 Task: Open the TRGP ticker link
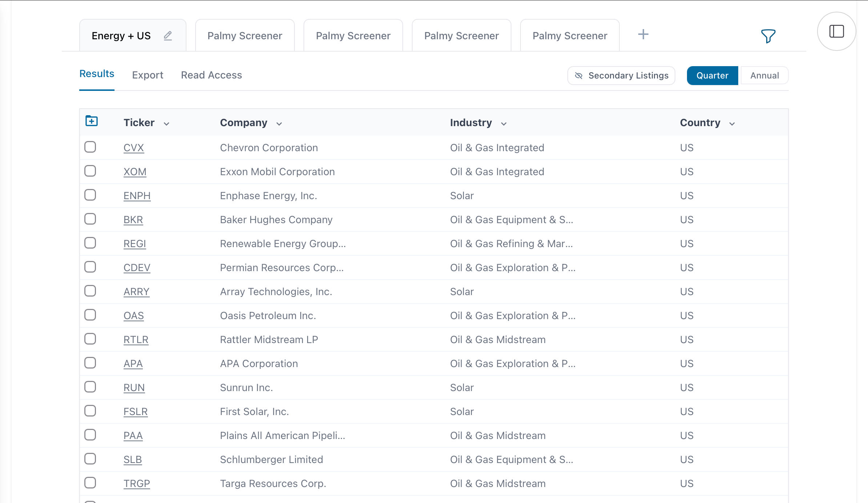coord(137,484)
